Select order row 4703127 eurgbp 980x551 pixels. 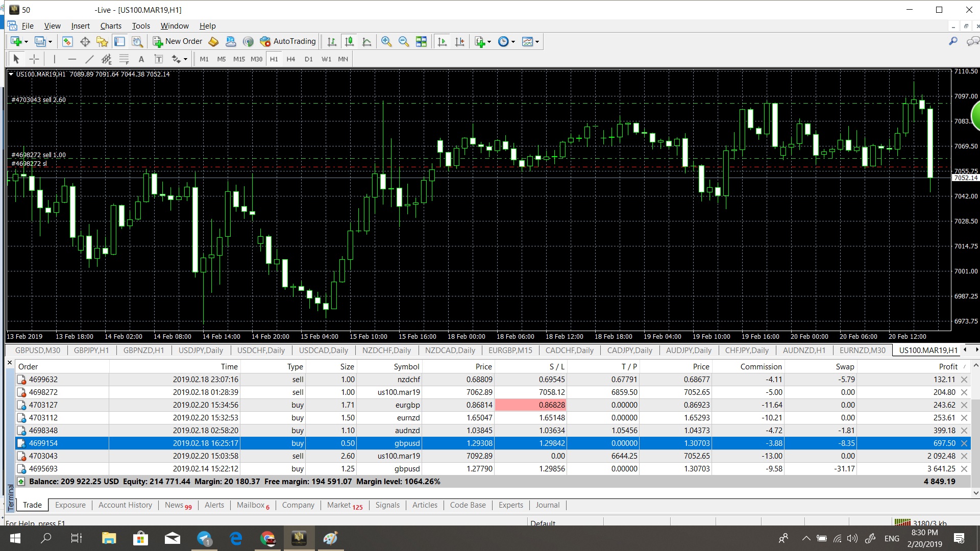[x=493, y=405]
